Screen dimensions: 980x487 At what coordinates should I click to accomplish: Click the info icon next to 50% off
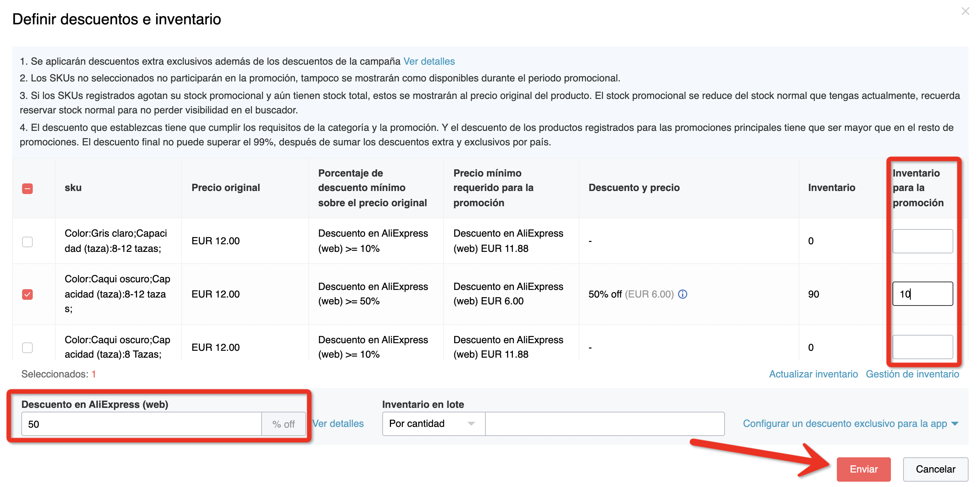pyautogui.click(x=683, y=294)
